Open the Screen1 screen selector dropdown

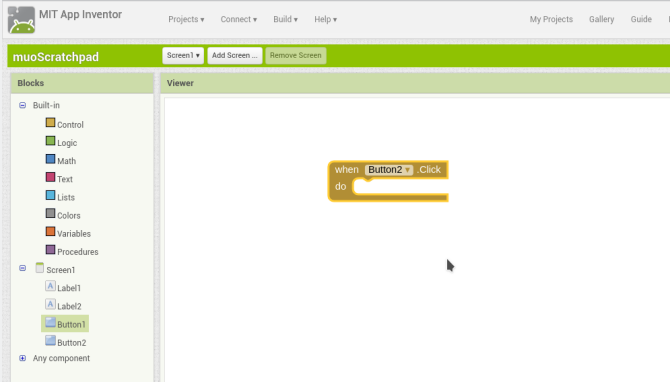183,56
